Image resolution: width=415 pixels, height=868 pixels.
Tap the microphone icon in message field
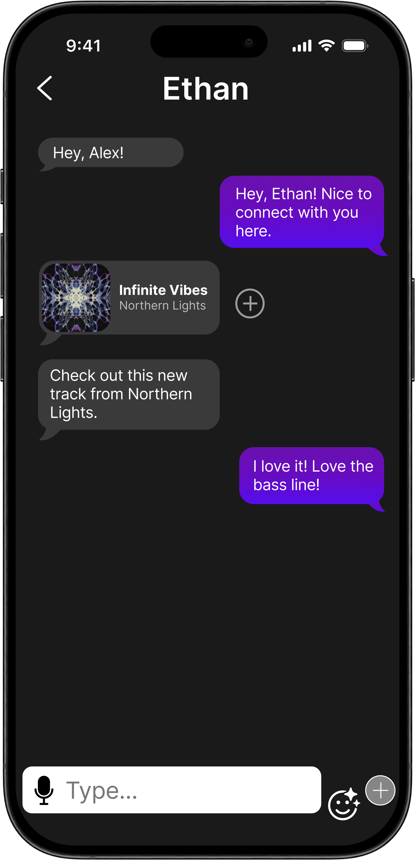pos(44,790)
